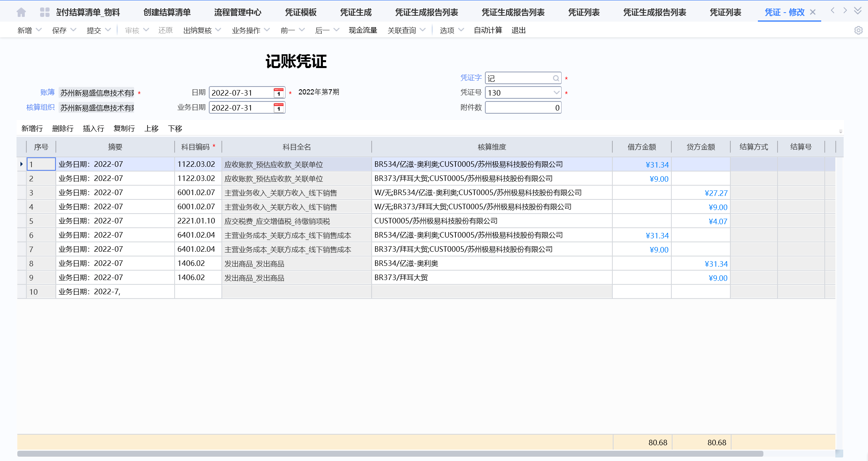Select row 9 核算维度 BR373/拜耳大贸
Image resolution: width=868 pixels, height=461 pixels.
coord(492,278)
